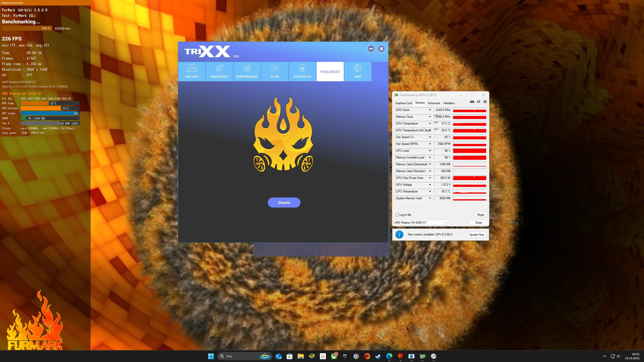Click the Reset button in GPU-Z
This screenshot has width=644, height=362.
coord(480,215)
